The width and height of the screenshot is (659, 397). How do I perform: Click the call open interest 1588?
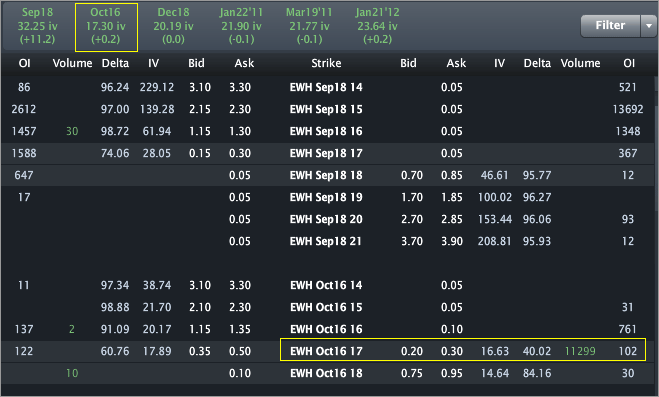[24, 153]
